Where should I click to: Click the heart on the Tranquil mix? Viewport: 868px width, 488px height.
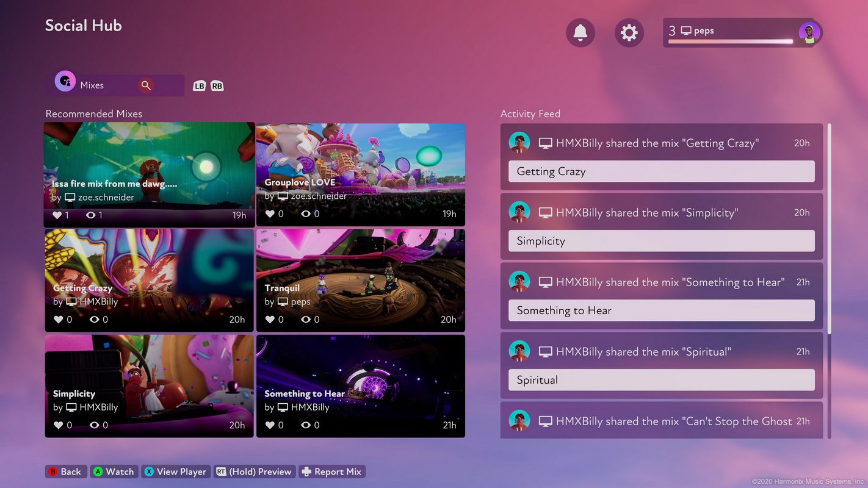pyautogui.click(x=269, y=320)
